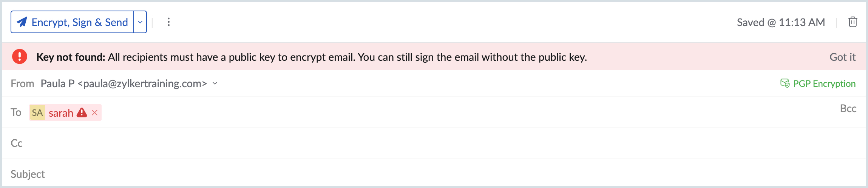Image resolution: width=868 pixels, height=188 pixels.
Task: Remove sarah from the To field
Action: (95, 112)
